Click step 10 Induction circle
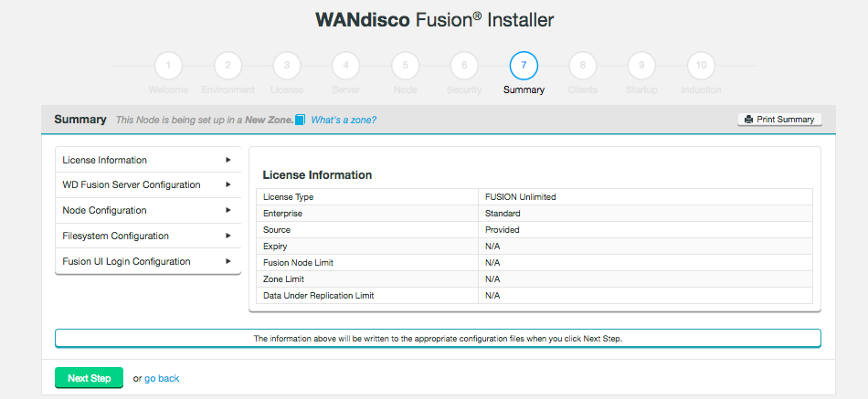Screen dimensions: 868x399 click(701, 66)
